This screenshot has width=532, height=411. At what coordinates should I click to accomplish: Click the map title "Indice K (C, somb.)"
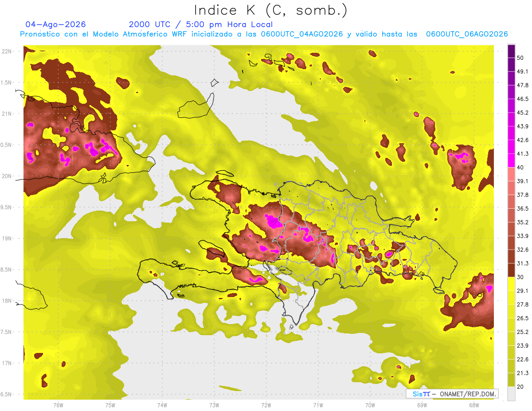(271, 10)
